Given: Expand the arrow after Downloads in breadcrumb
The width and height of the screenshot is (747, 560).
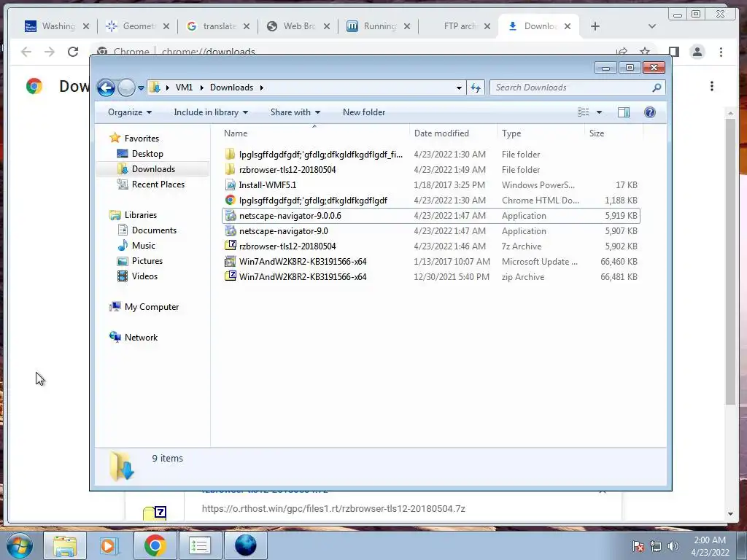Looking at the screenshot, I should (x=262, y=87).
